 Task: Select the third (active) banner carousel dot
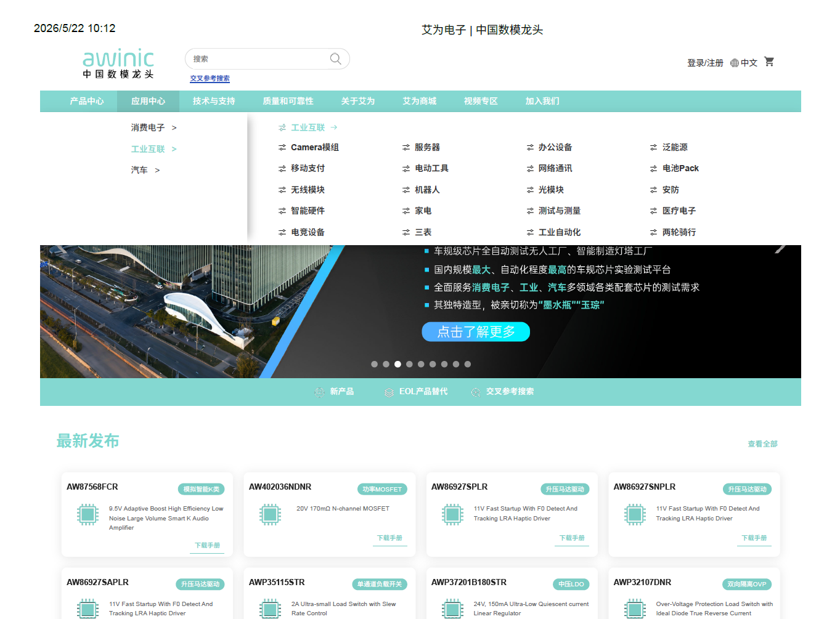tap(398, 364)
